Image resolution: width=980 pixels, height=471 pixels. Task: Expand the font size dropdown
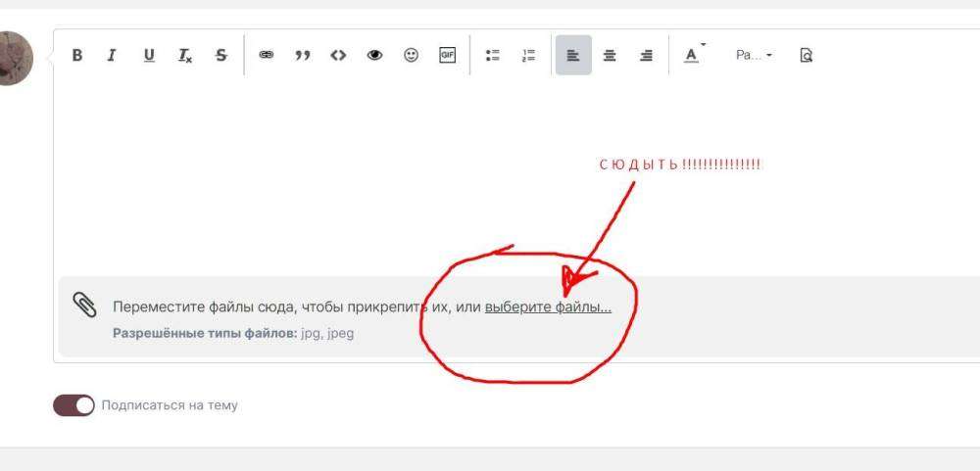coord(754,56)
